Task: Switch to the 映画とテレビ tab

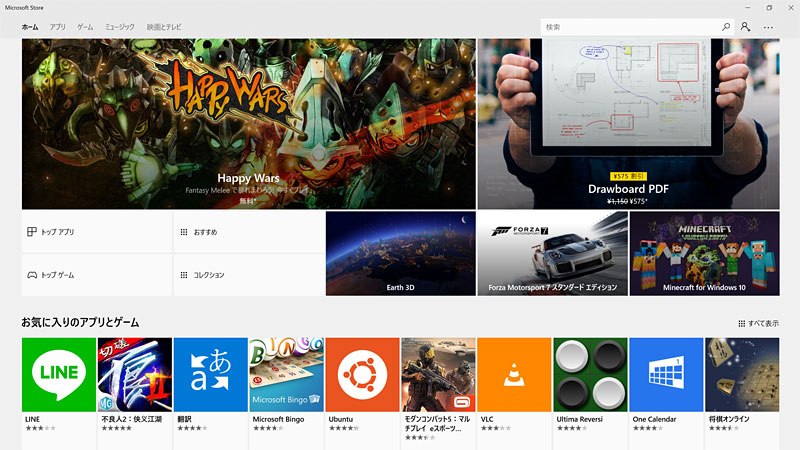Action: [164, 27]
